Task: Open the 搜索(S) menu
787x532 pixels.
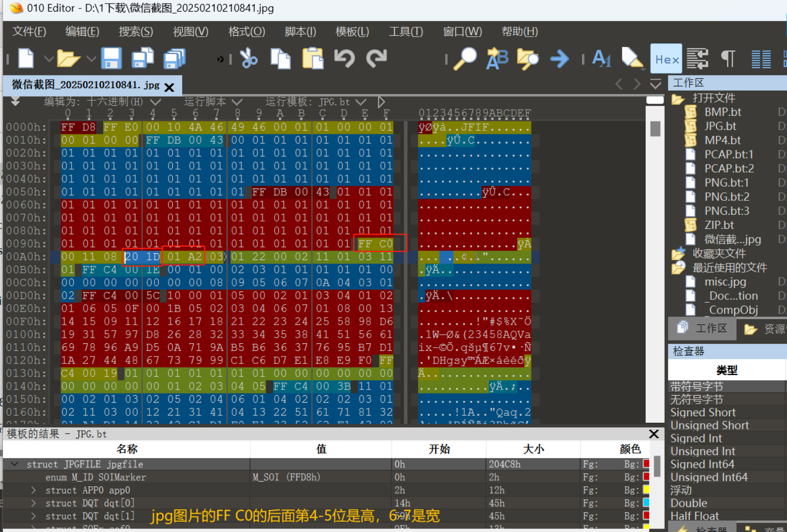Action: pos(135,32)
